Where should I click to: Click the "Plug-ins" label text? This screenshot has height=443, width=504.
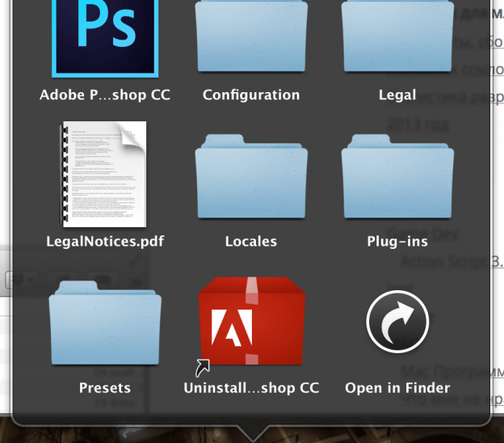tap(397, 241)
